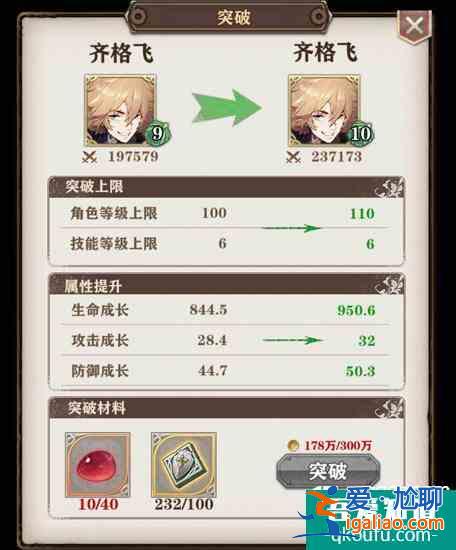Viewport: 456px width, 550px height.
Task: Select the 属性提升 section header
Action: (227, 284)
